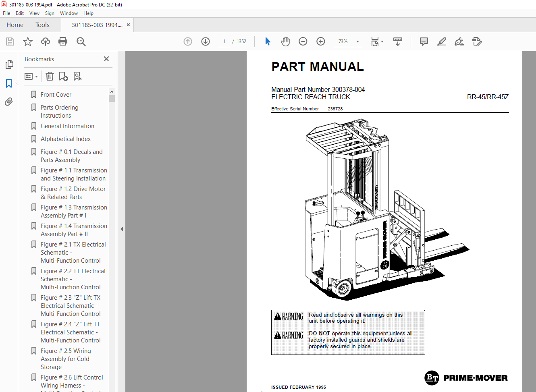Zoom out with the minus button
Viewport: 536px width, 392px height.
click(x=303, y=41)
